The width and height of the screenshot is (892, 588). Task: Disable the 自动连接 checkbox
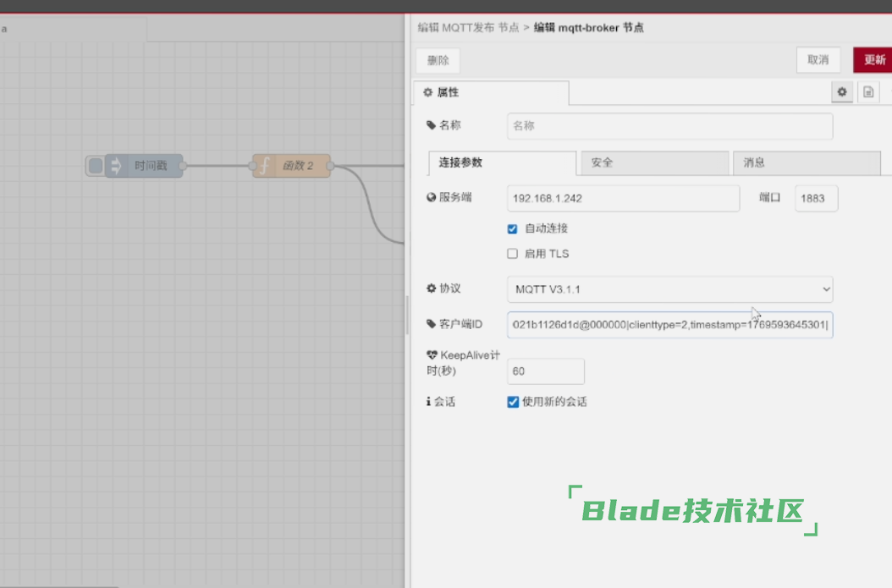(x=512, y=228)
